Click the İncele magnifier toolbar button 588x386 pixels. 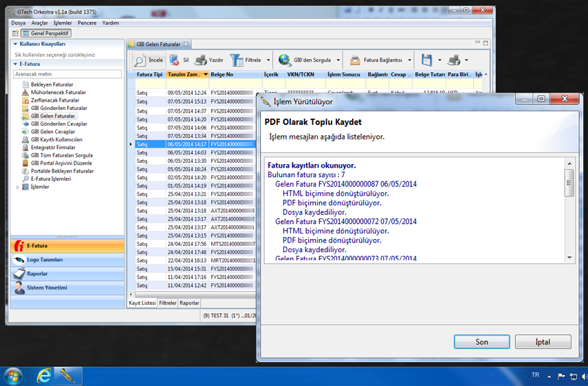pyautogui.click(x=149, y=60)
